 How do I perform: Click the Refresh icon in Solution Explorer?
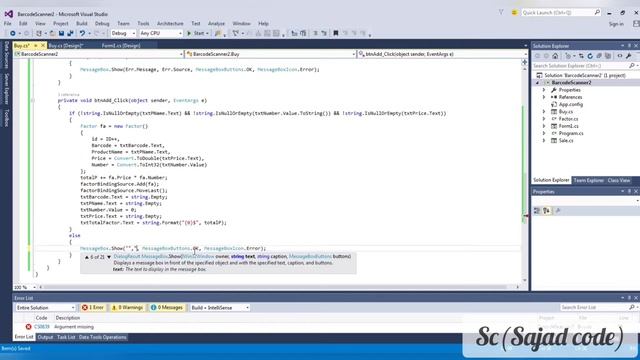pyautogui.click(x=590, y=56)
